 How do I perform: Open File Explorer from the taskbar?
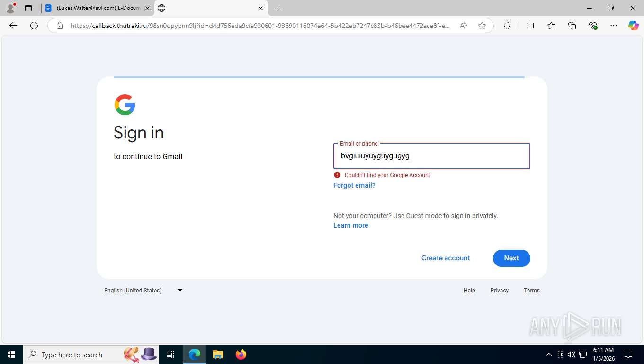[x=217, y=355]
